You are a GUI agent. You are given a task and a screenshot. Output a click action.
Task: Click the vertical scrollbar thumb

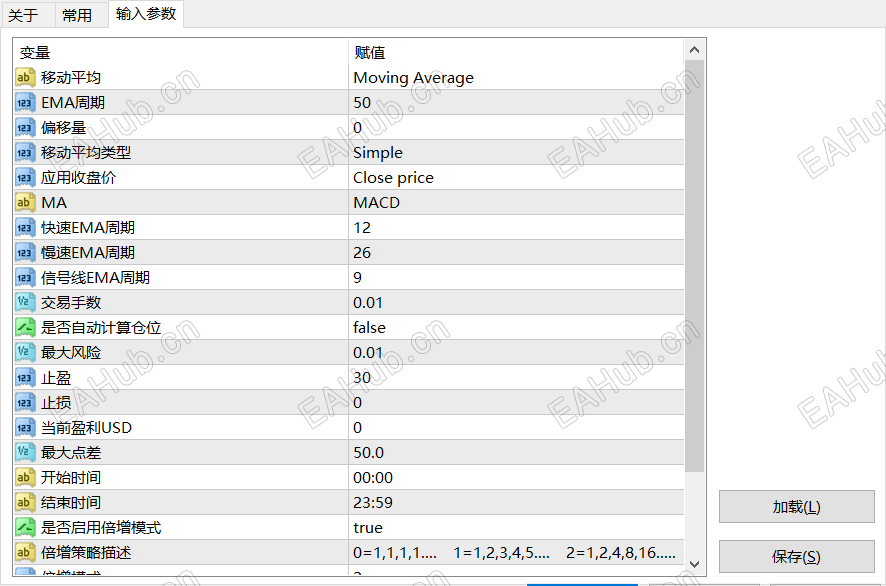click(x=694, y=266)
